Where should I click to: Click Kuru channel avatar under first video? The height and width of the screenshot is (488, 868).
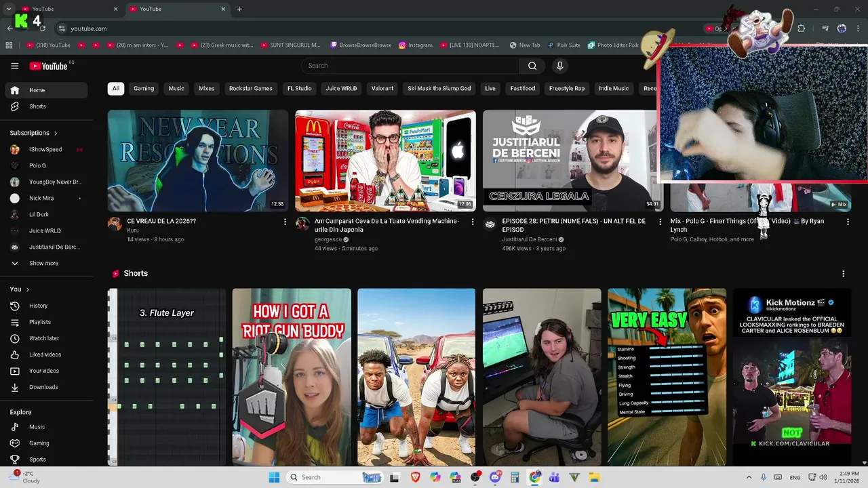click(115, 224)
